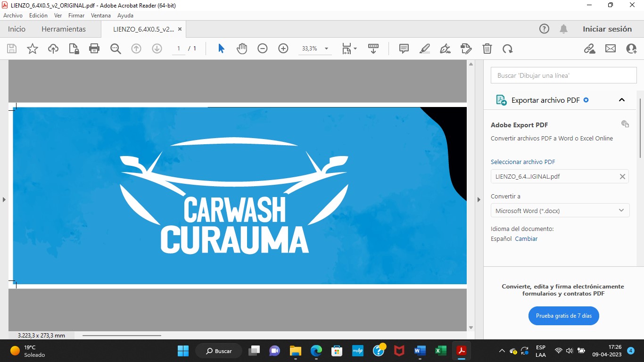Collapse the right tools panel arrow
This screenshot has height=362, width=644.
tap(479, 199)
